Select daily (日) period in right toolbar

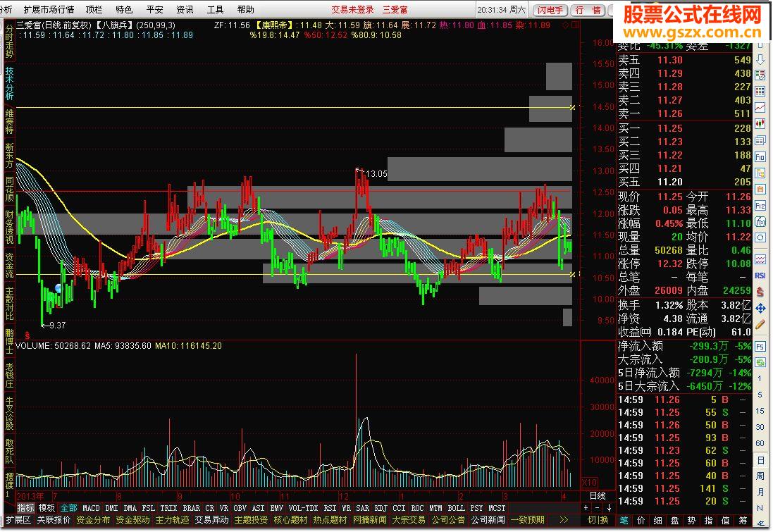760,460
